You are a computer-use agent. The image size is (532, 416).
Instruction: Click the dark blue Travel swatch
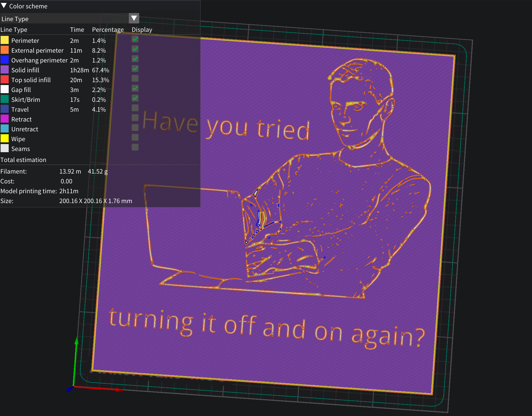point(5,109)
